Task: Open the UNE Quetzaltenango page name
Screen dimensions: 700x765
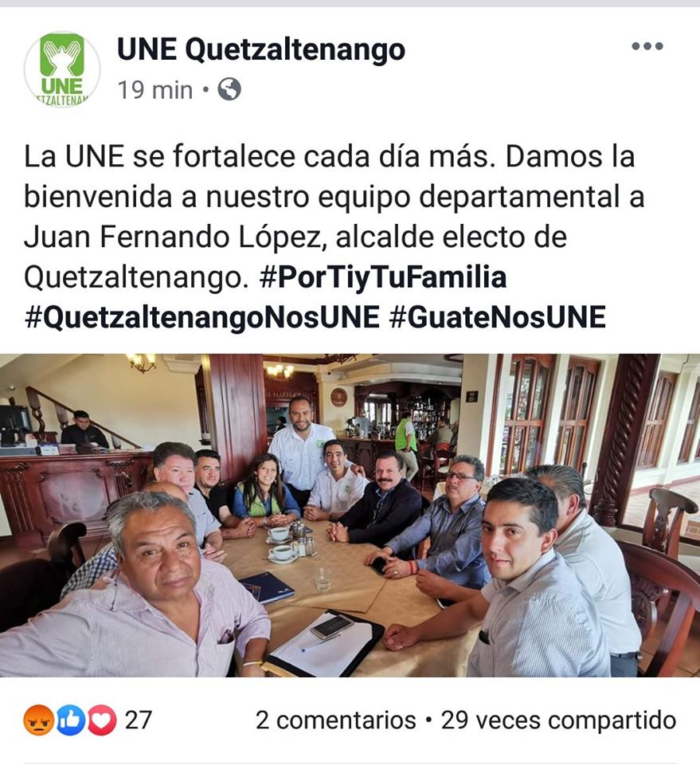Action: pyautogui.click(x=261, y=49)
